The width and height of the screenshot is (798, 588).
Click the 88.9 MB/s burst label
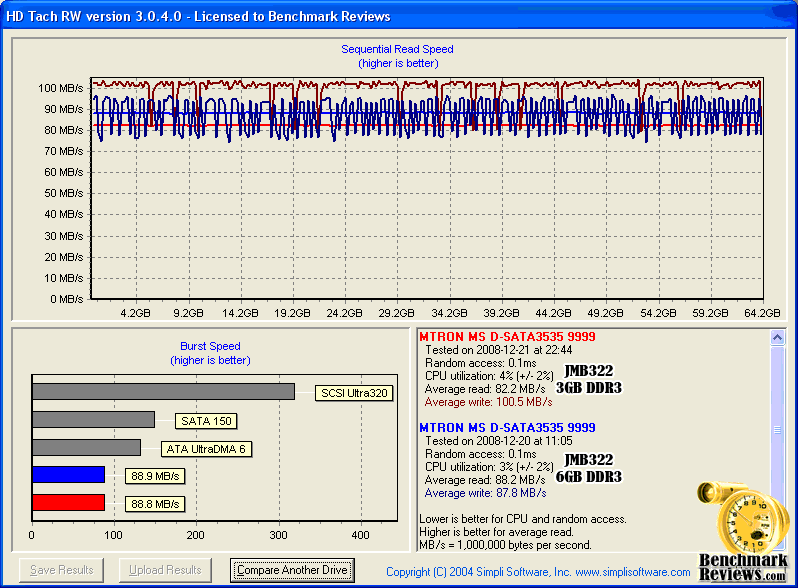[155, 477]
